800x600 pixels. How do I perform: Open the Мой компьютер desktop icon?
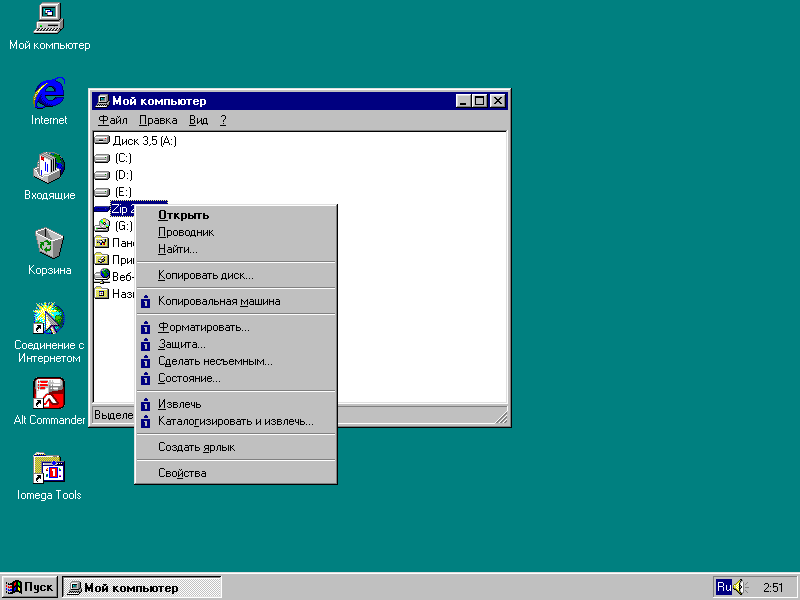49,19
